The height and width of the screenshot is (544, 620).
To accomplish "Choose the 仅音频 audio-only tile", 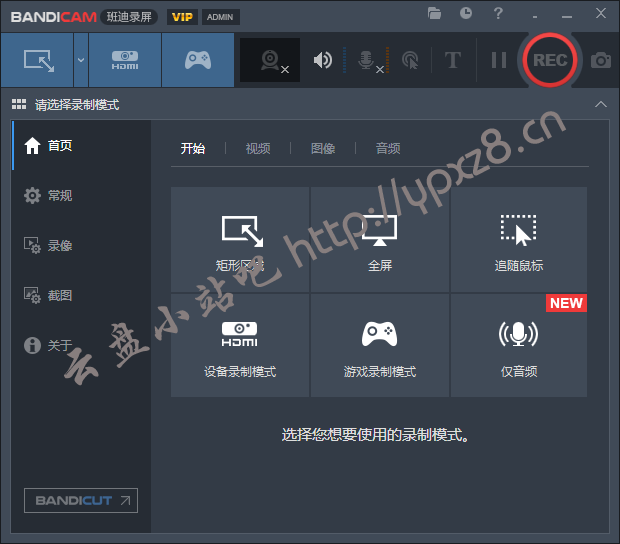I will (519, 345).
